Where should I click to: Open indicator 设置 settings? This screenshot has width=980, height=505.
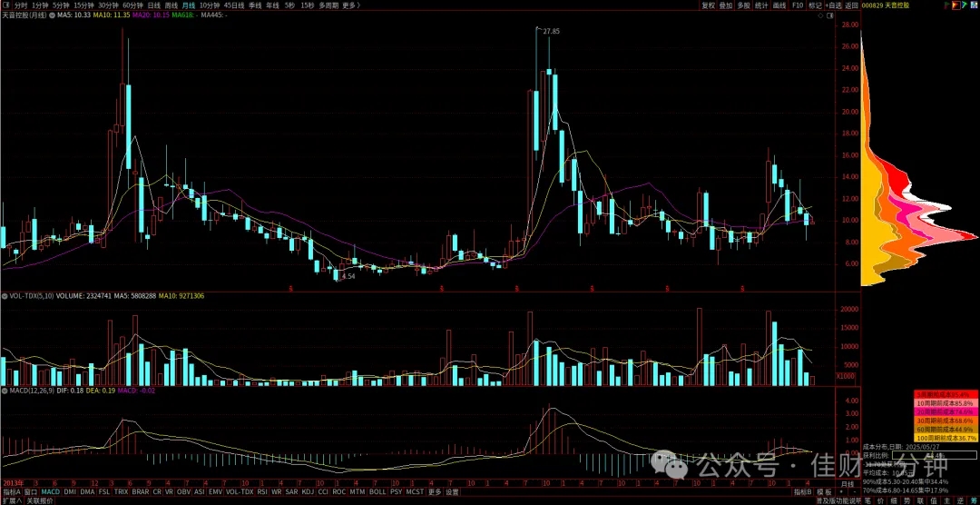pos(452,492)
